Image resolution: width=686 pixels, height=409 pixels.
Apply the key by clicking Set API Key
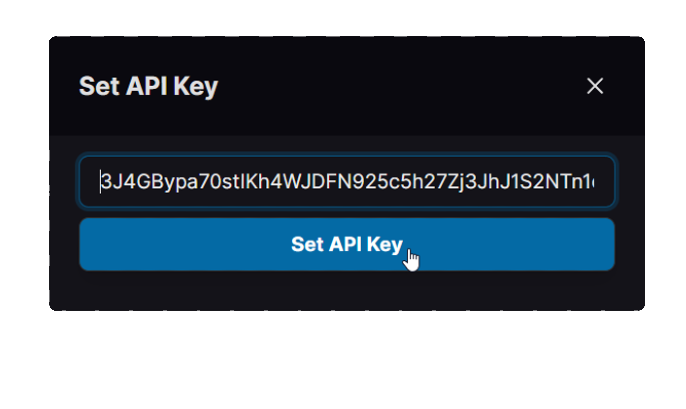[x=347, y=245]
